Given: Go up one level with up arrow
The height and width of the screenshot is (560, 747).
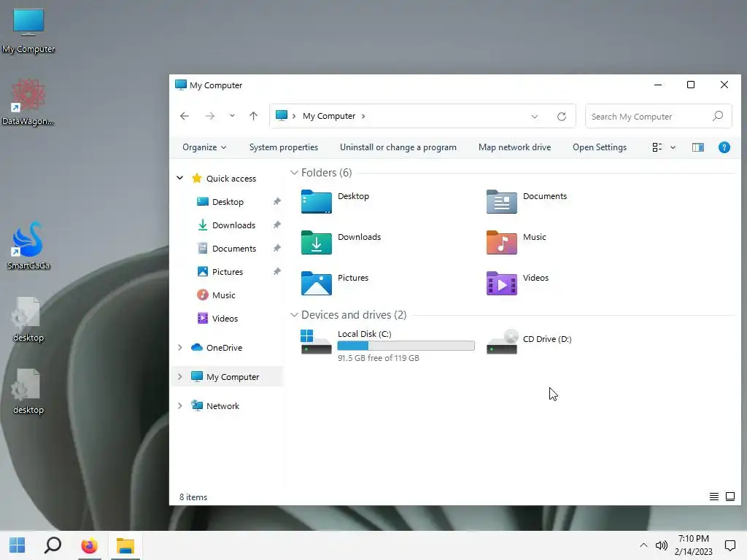Looking at the screenshot, I should tap(253, 116).
